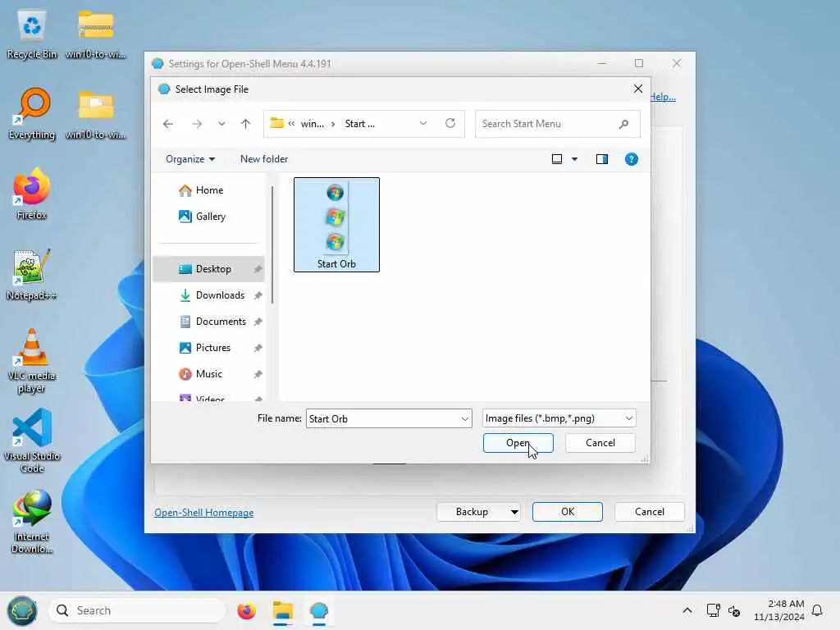This screenshot has height=630, width=840.
Task: Select Internet Download Manager desktop icon
Action: (32, 521)
